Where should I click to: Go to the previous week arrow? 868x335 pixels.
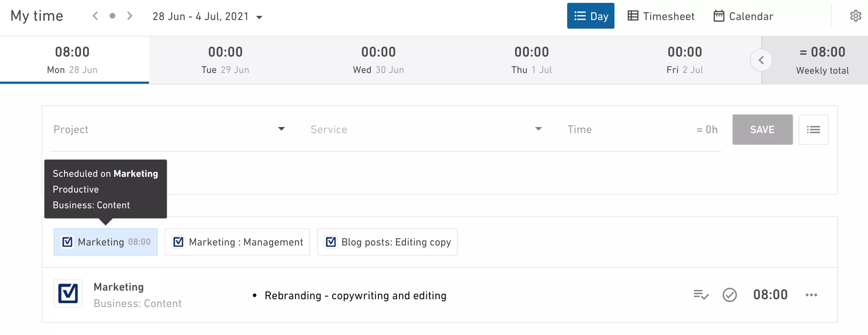point(95,16)
